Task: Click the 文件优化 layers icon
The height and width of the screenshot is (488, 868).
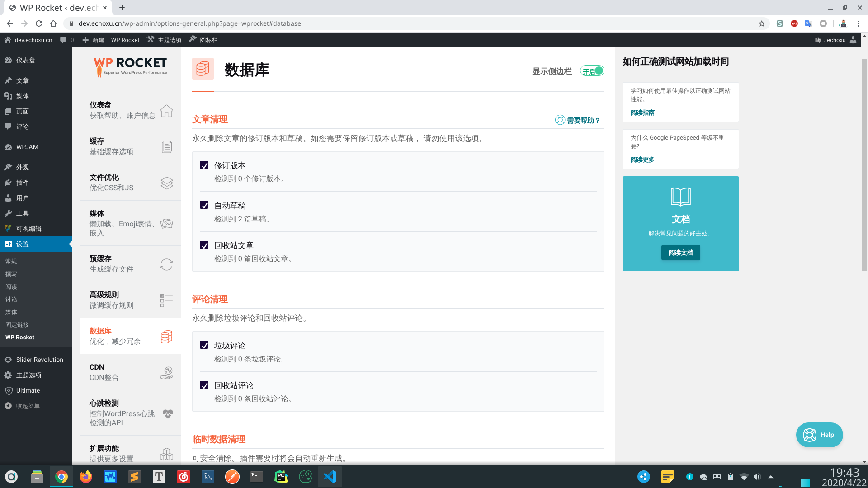Action: point(166,183)
